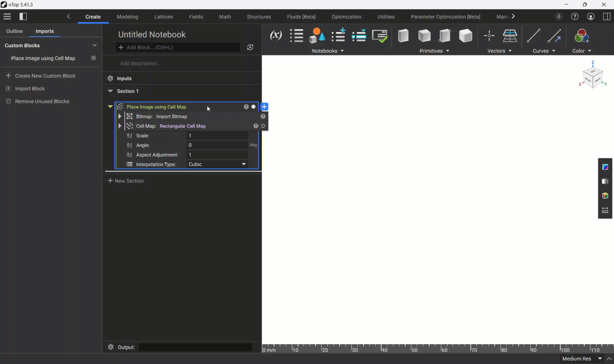Click the refresh icon beside Add Block

[x=250, y=47]
